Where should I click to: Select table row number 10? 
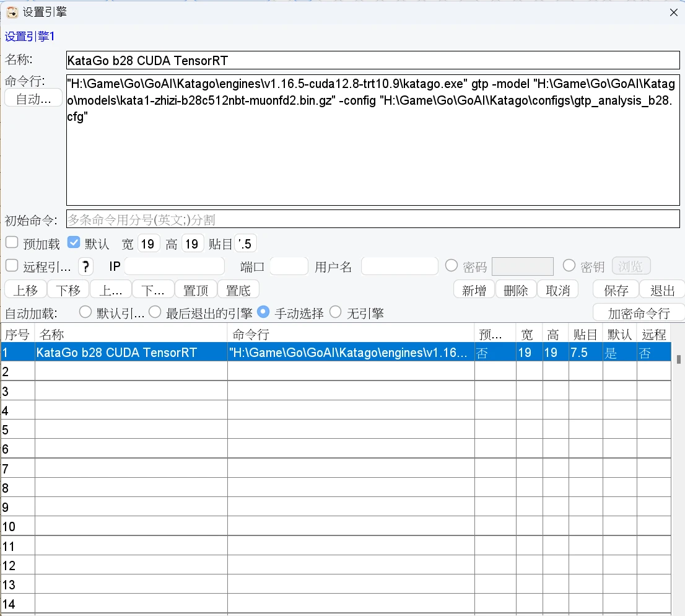pyautogui.click(x=336, y=526)
